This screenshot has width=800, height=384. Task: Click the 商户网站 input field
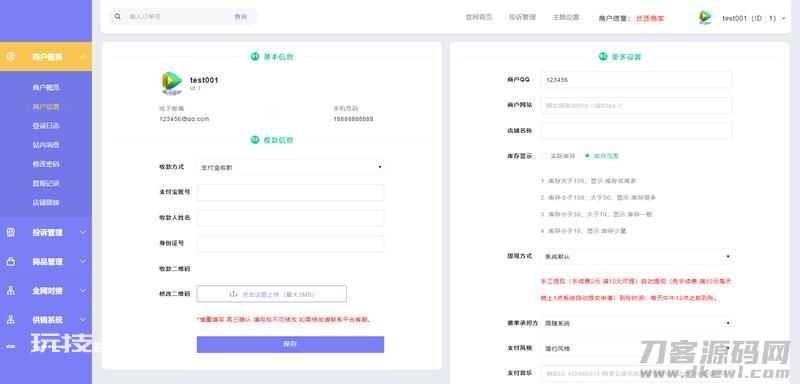[x=636, y=106]
